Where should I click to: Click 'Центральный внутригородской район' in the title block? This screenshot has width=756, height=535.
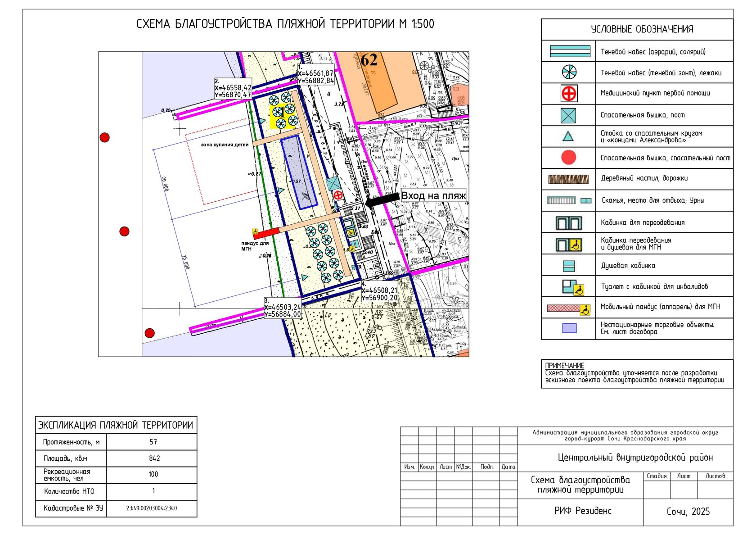tap(635, 458)
